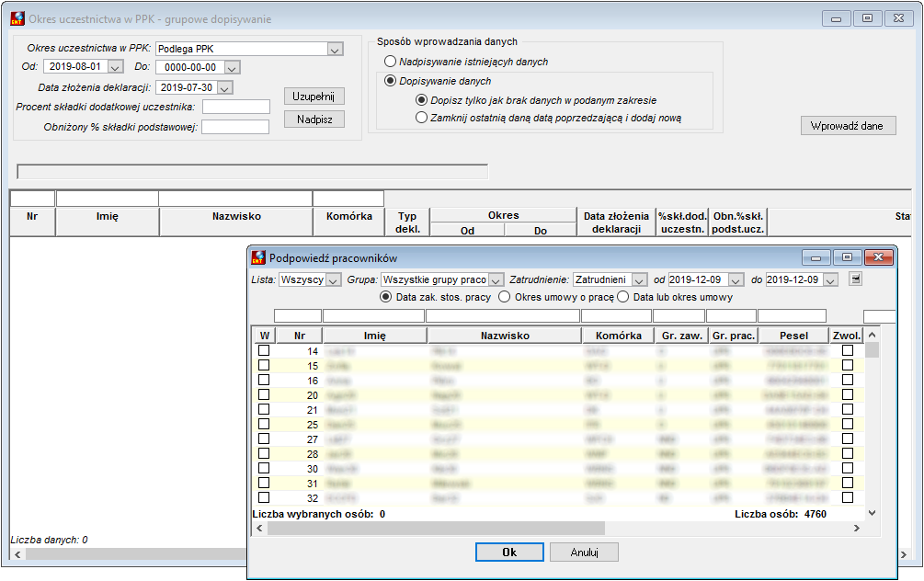The height and width of the screenshot is (581, 924).
Task: Click the Uzupełnij button
Action: [x=314, y=96]
